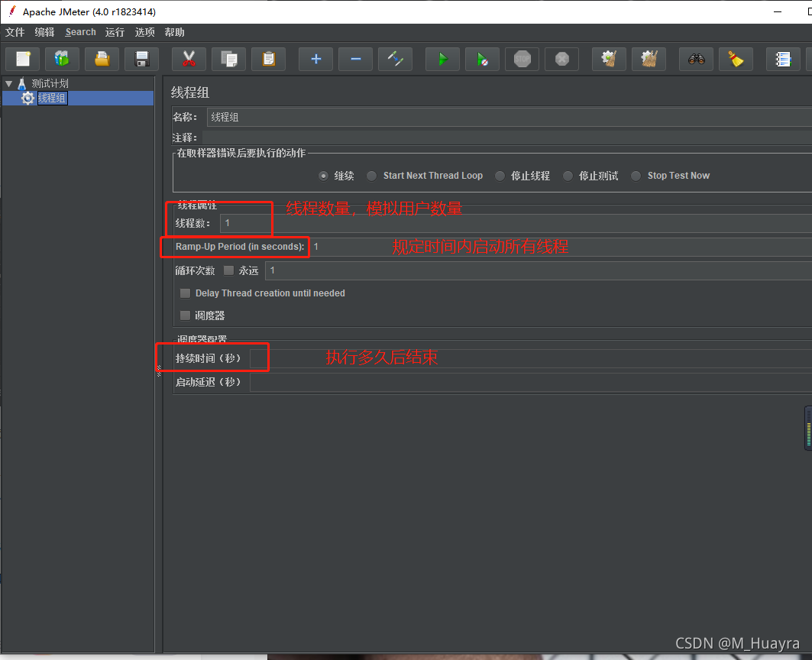Enable Delay Thread creation until needed
This screenshot has width=812, height=660.
[x=185, y=293]
